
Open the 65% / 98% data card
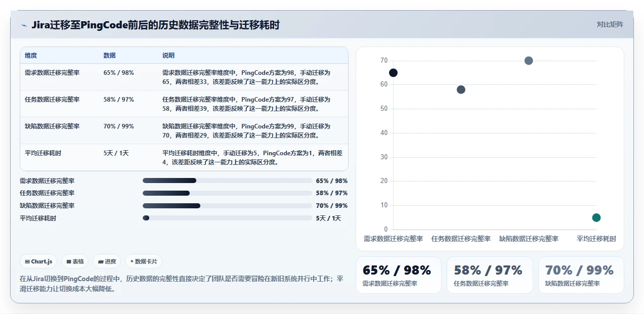tap(399, 275)
